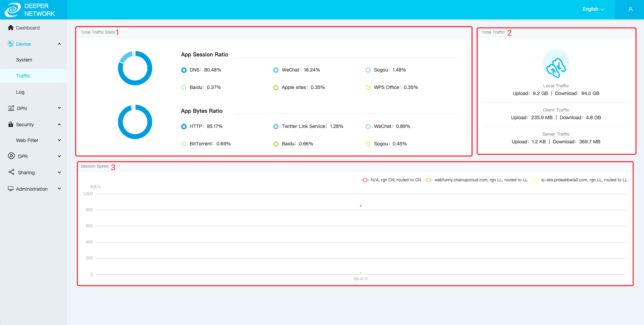This screenshot has height=325, width=644.
Task: Click the Sogou 1.48% session entry
Action: [386, 70]
